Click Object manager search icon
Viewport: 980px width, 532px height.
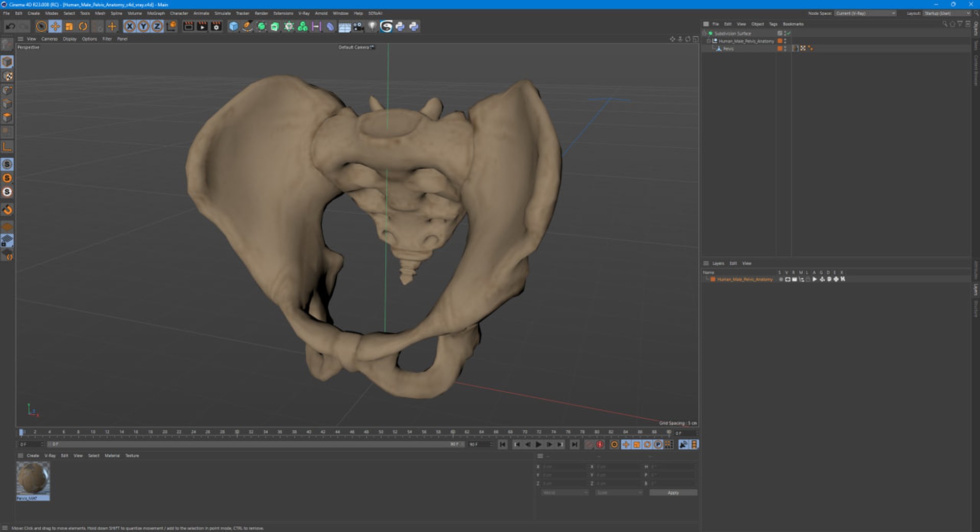tap(945, 24)
